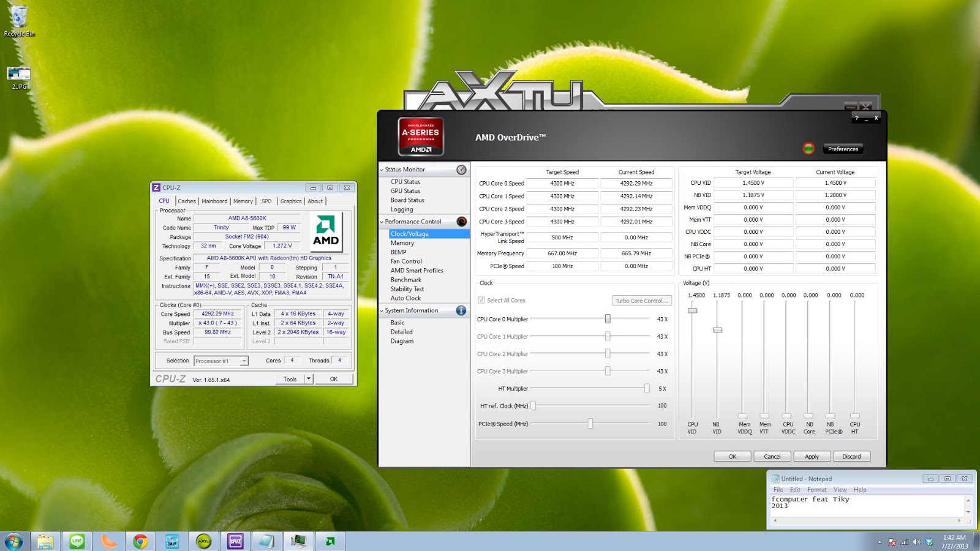Open AMD Smart Profiles in sidebar
980x551 pixels.
click(417, 271)
